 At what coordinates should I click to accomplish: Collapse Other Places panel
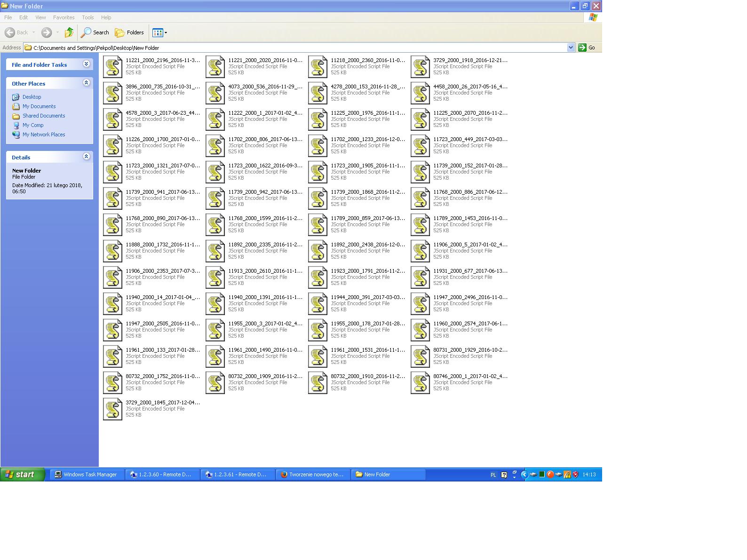[87, 83]
